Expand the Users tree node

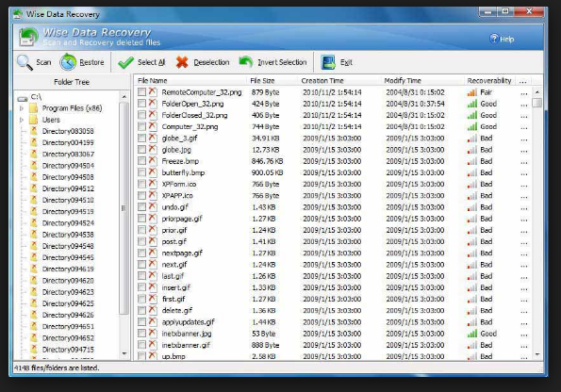click(x=22, y=120)
